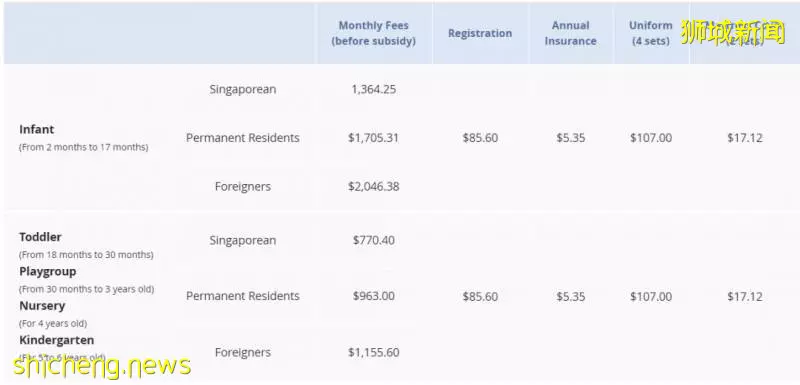Click the Playgroup program label
The width and height of the screenshot is (800, 385).
click(47, 272)
